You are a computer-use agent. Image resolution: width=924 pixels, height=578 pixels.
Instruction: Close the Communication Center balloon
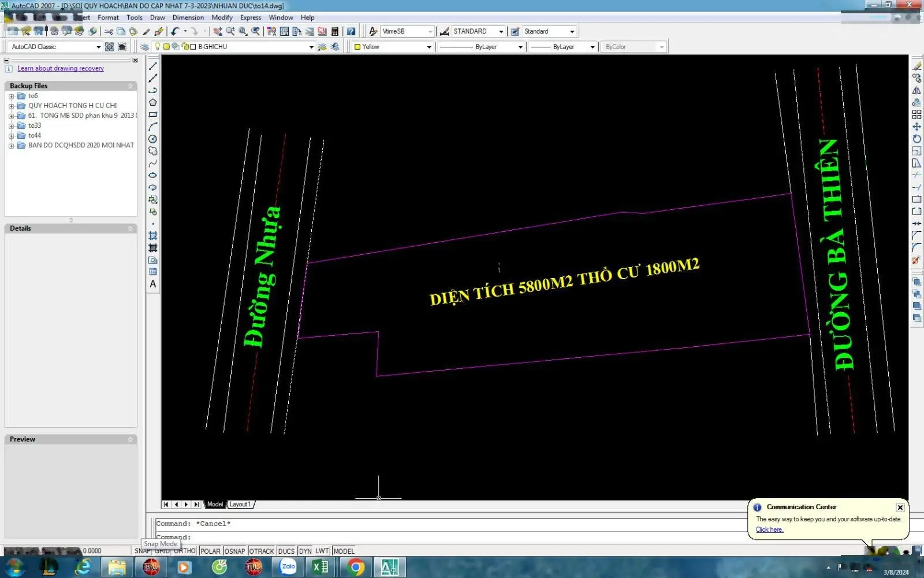pos(900,507)
